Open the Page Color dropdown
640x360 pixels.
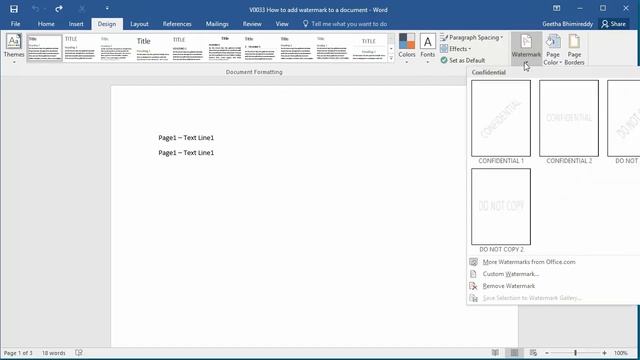pyautogui.click(x=553, y=49)
